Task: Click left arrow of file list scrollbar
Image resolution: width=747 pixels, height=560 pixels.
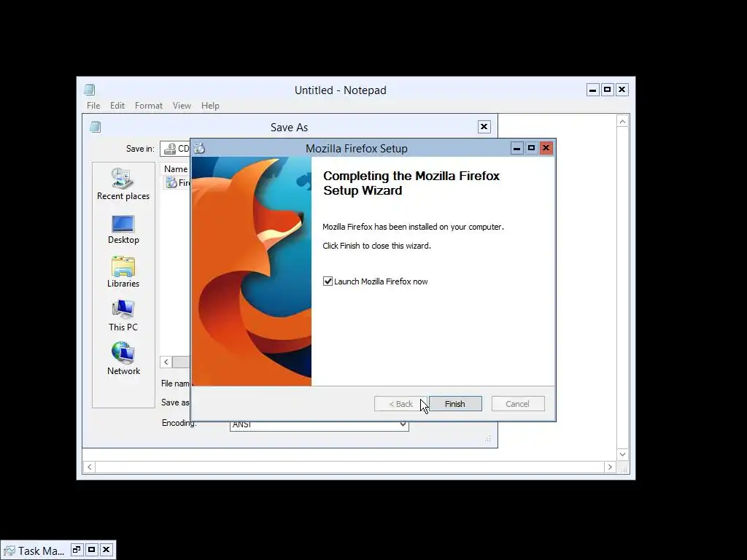Action: click(x=166, y=362)
